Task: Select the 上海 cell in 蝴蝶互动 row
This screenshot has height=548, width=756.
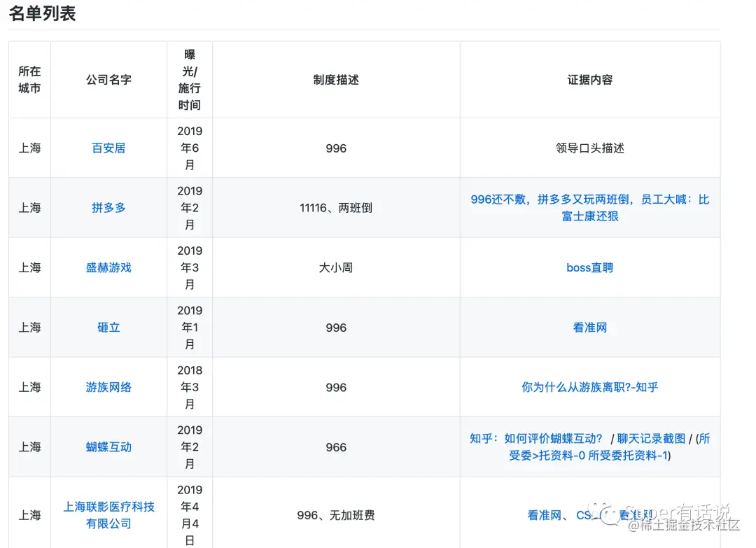Action: coord(29,447)
